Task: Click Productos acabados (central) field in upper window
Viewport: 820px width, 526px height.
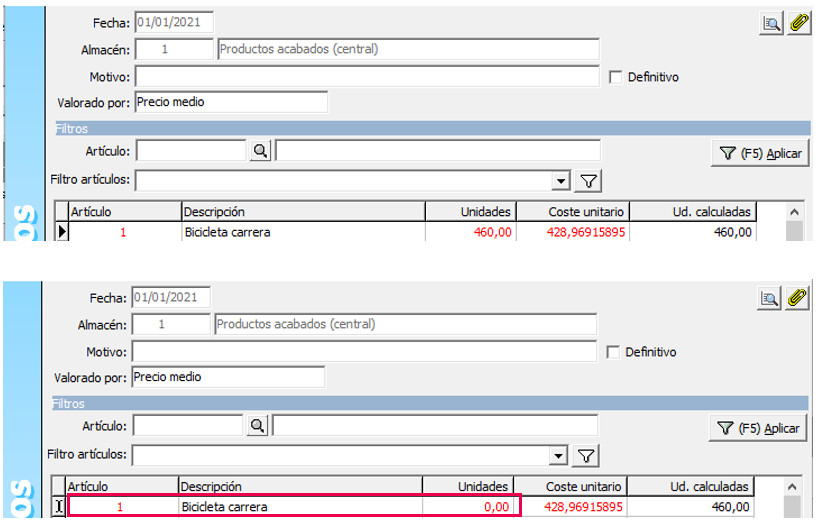Action: coord(408,49)
